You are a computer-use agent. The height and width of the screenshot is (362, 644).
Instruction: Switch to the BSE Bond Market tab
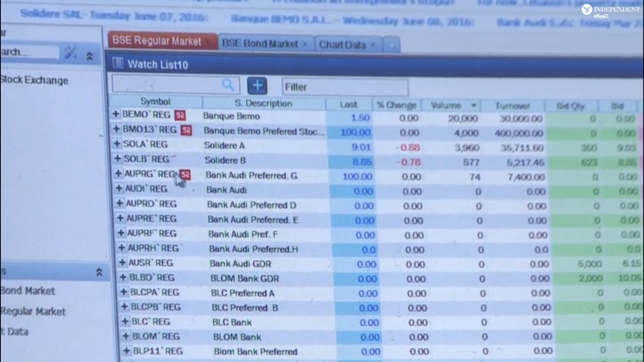click(265, 43)
